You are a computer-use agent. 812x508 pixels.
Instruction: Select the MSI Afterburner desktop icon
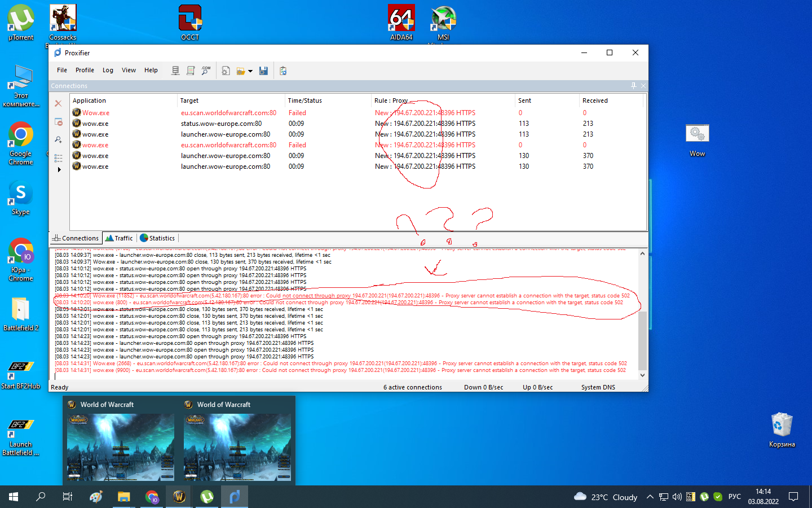click(443, 23)
